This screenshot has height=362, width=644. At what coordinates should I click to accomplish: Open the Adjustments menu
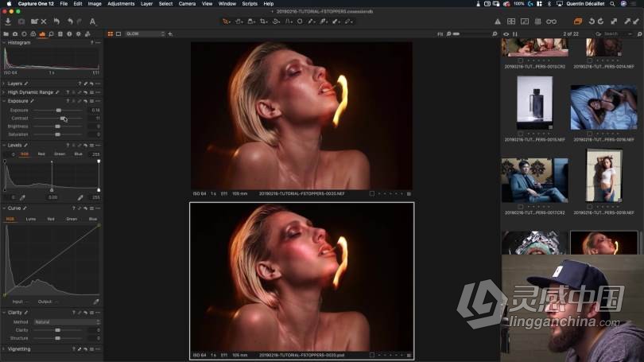point(121,4)
